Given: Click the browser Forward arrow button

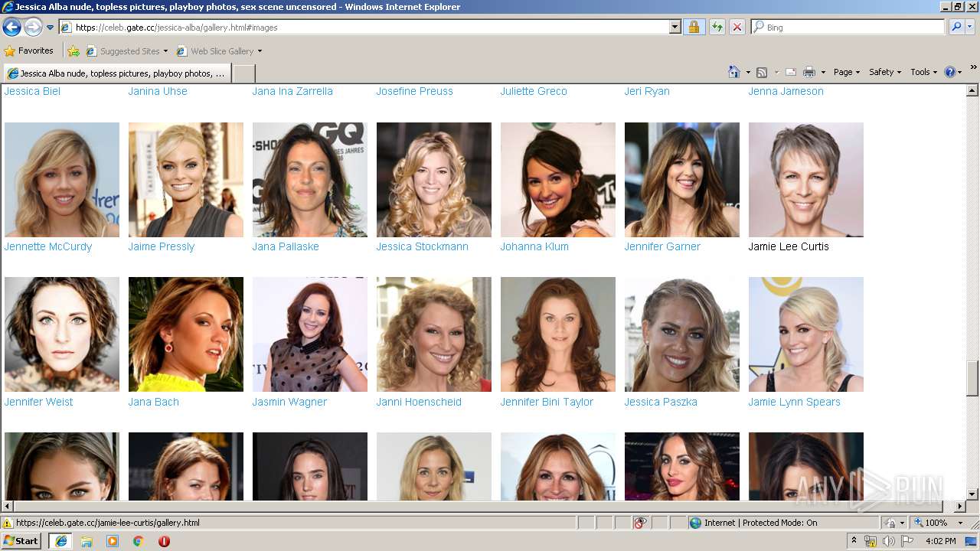Looking at the screenshot, I should (33, 28).
